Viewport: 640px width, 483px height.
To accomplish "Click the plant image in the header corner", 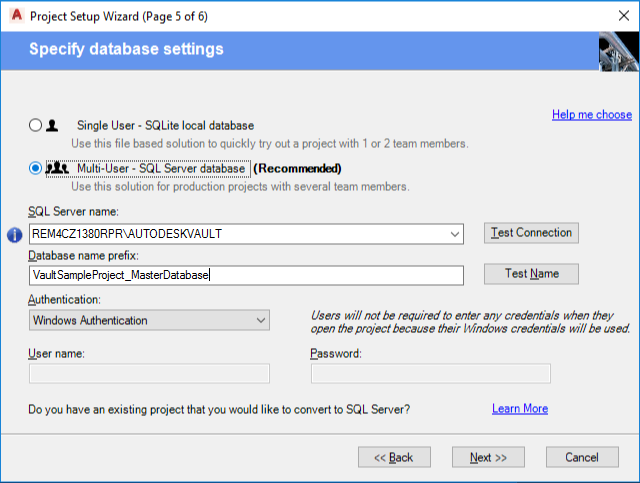I will [x=619, y=51].
